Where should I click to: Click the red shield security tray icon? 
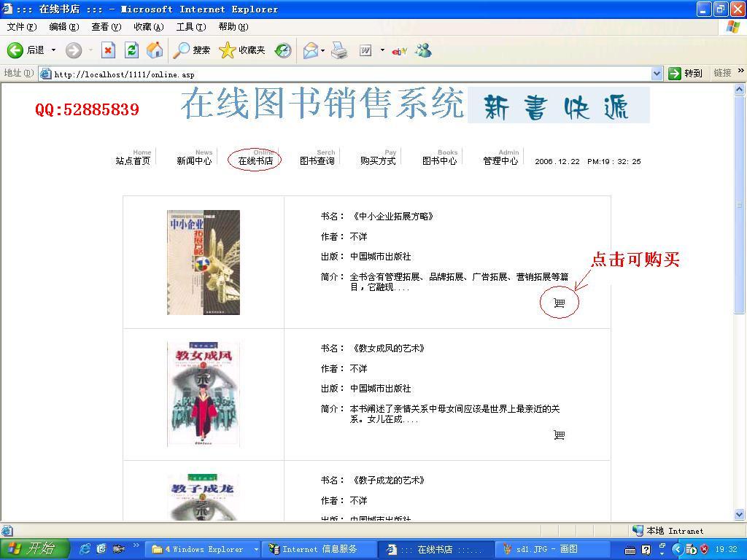pyautogui.click(x=704, y=550)
